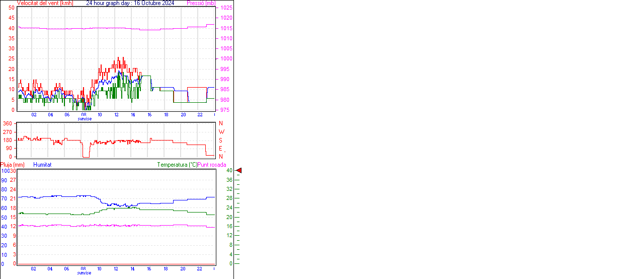Click the 50 wind speed axis value
Image resolution: width=644 pixels, height=279 pixels.
coord(11,8)
